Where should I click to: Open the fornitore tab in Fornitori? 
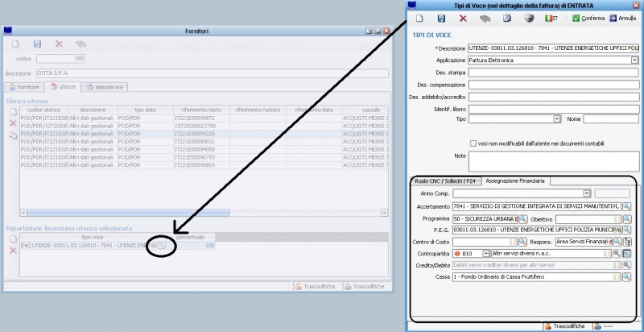coord(24,87)
